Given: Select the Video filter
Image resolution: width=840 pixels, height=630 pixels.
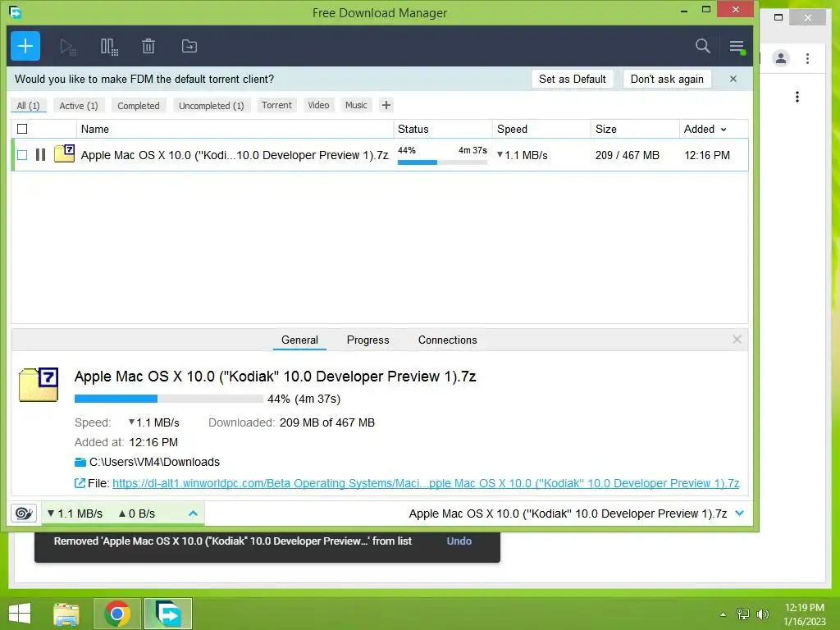Looking at the screenshot, I should point(319,105).
